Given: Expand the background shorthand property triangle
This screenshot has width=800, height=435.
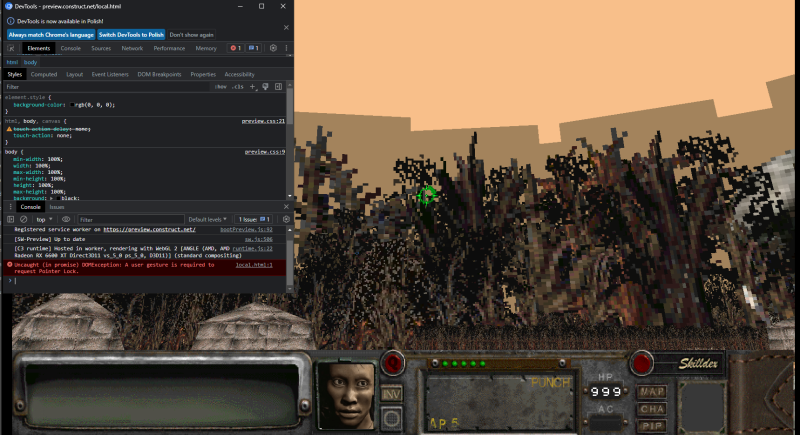Looking at the screenshot, I should coord(52,198).
